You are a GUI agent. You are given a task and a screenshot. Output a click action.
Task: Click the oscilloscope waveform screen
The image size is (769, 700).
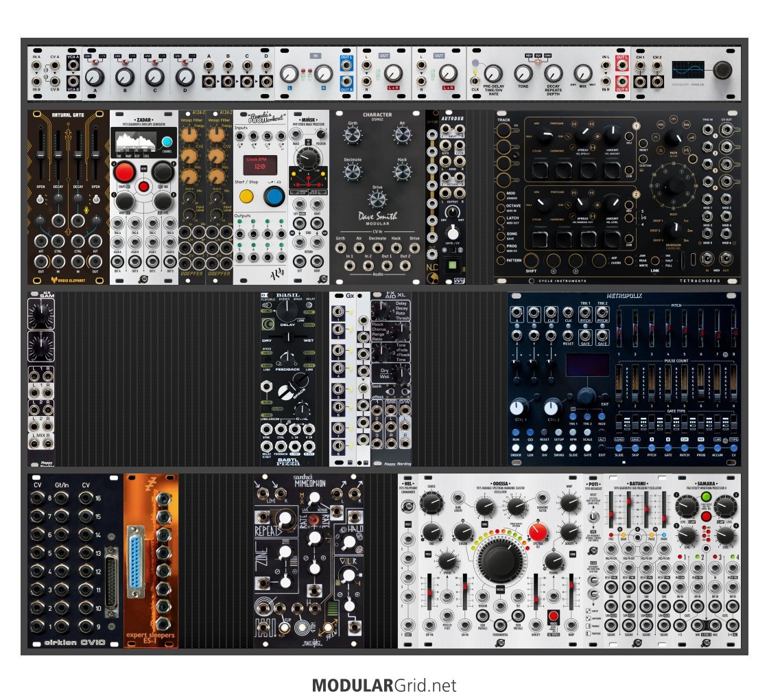click(688, 69)
